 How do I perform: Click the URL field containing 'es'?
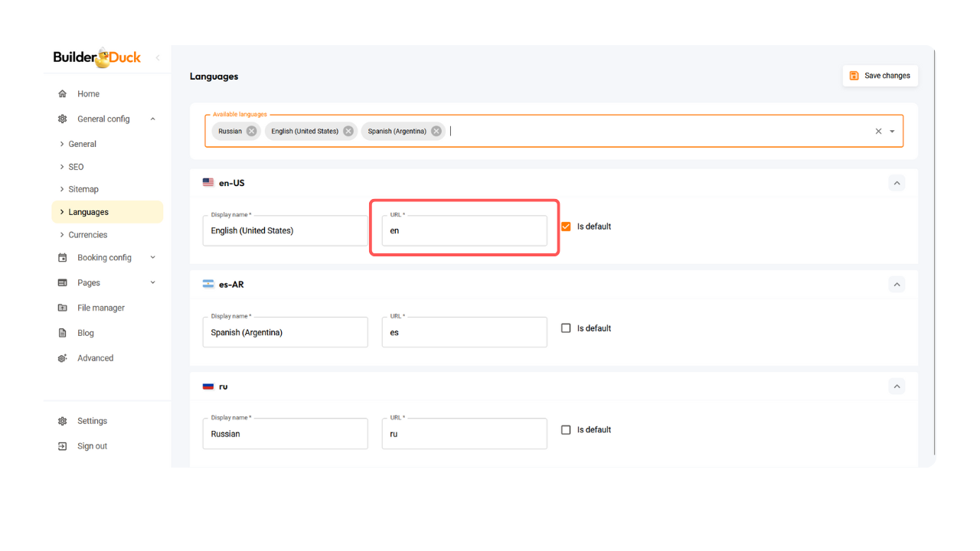[464, 333]
